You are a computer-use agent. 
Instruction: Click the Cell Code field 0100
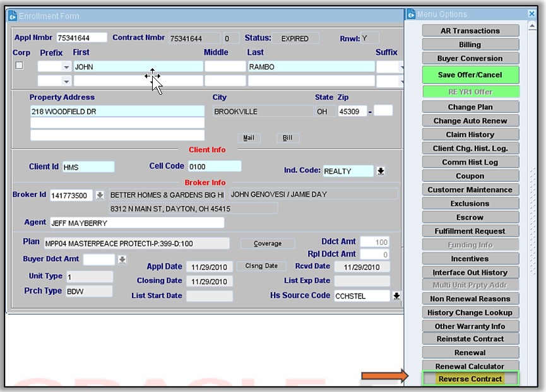click(215, 167)
